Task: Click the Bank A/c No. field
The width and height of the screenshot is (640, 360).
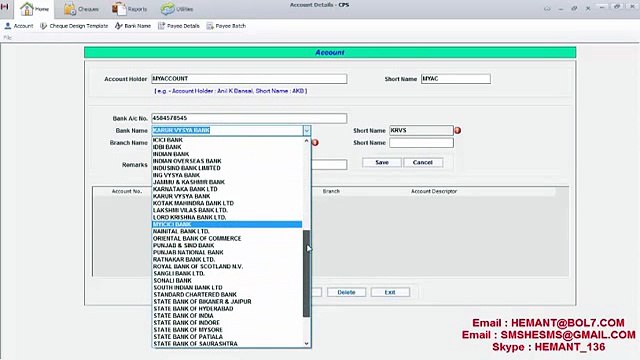Action: (x=249, y=118)
